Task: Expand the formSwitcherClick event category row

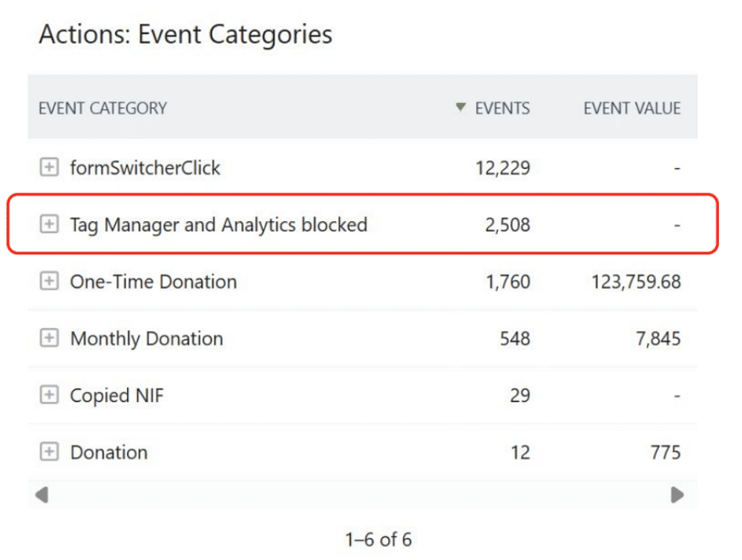Action: [49, 168]
